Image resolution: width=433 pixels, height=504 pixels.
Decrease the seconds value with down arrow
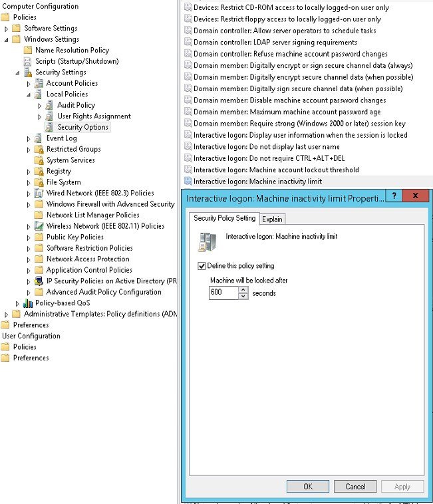(243, 296)
